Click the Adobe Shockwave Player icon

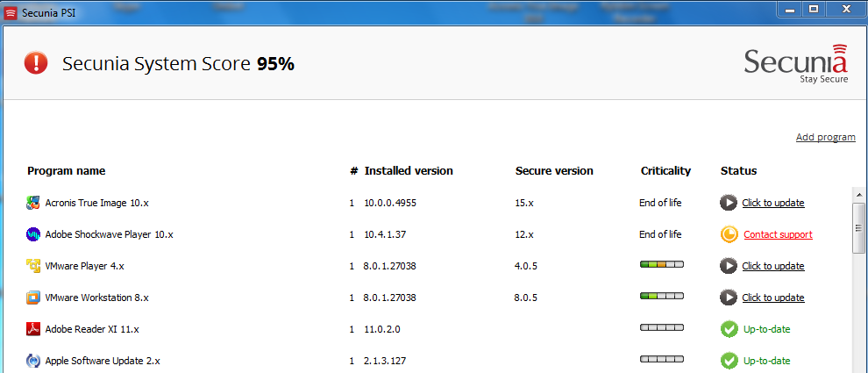(33, 234)
